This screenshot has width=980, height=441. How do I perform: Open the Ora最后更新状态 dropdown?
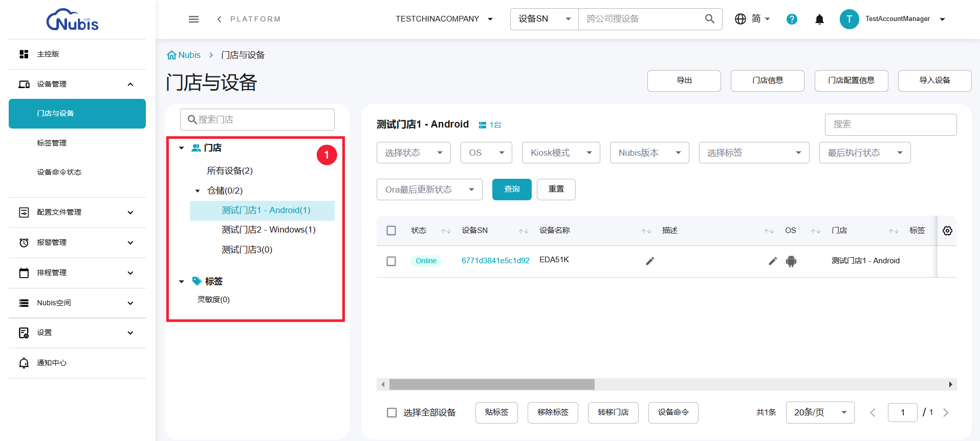point(429,190)
